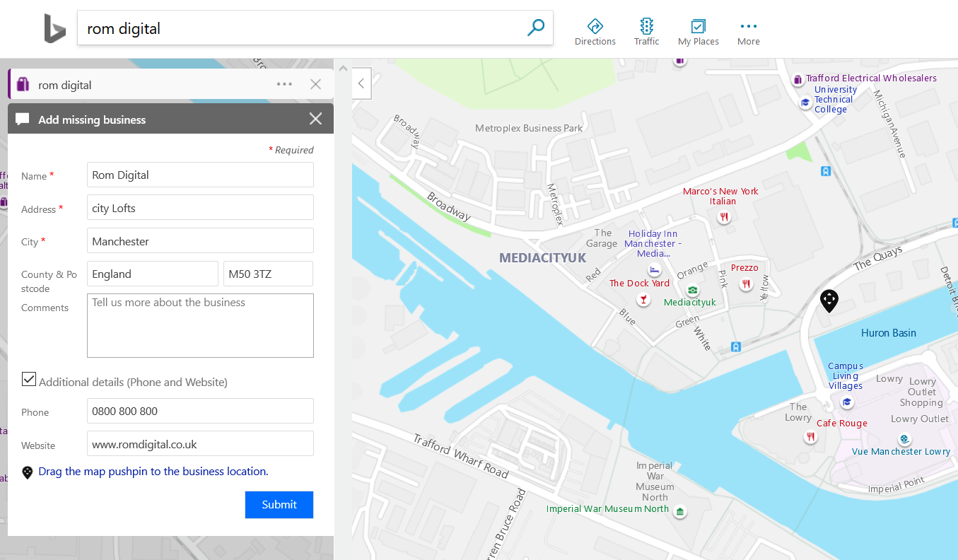Click the Trafford Electrical Wholesalers shop icon
Image resolution: width=958 pixels, height=560 pixels.
click(798, 79)
